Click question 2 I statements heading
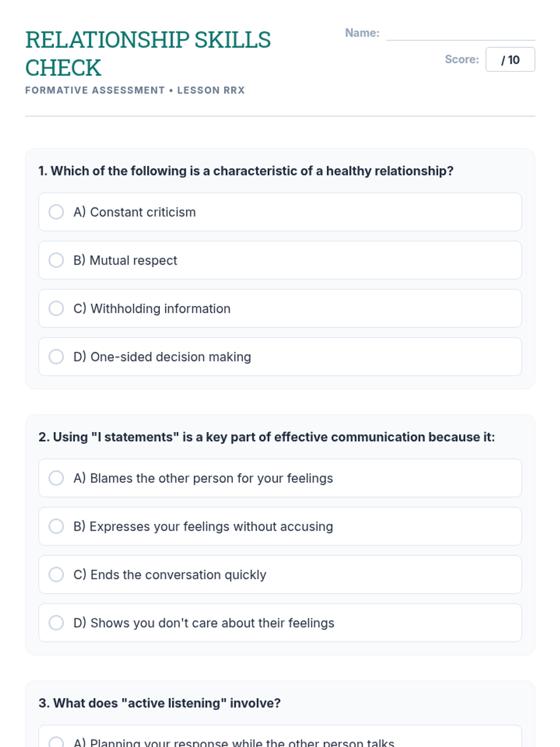Screen dimensions: 560x747 pyautogui.click(x=266, y=437)
